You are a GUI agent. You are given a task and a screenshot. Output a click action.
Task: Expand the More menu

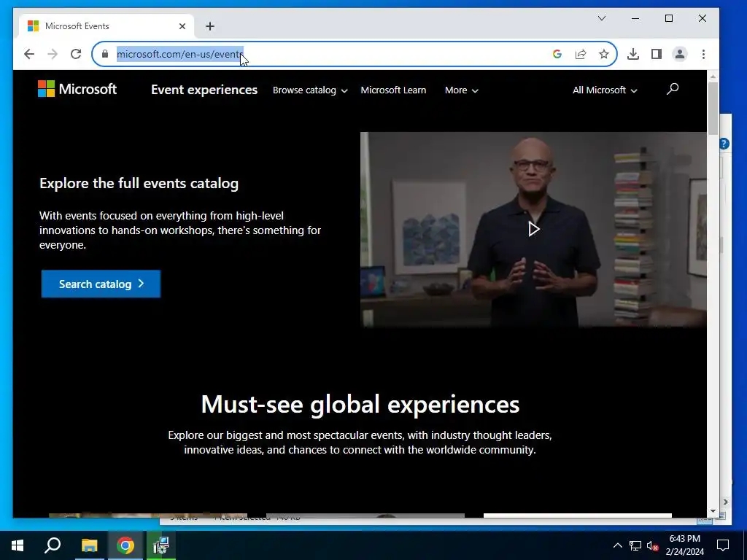click(461, 90)
